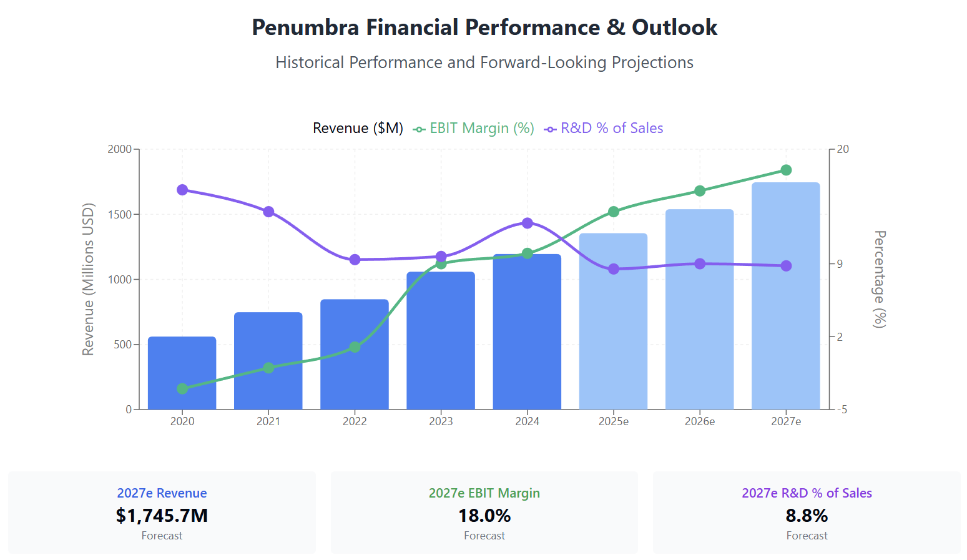Select the 2027e R&D % of Sales card
Screen dimensions: 967x560
(x=807, y=513)
